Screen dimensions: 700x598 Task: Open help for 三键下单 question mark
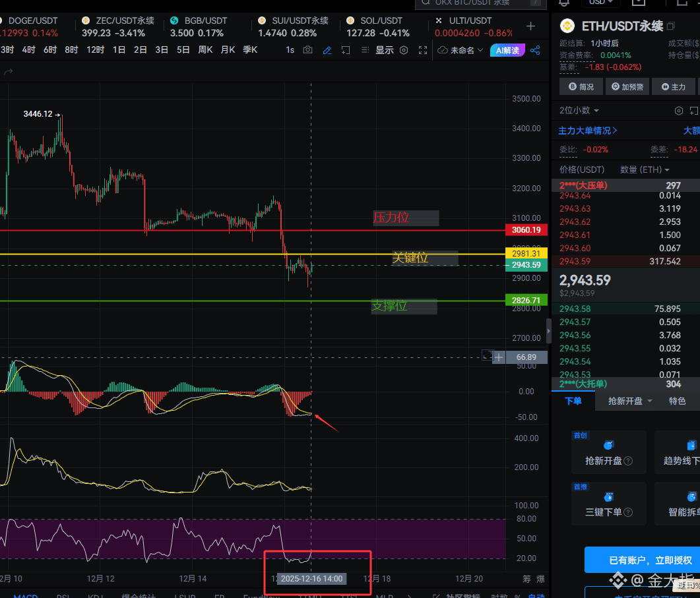(x=628, y=512)
